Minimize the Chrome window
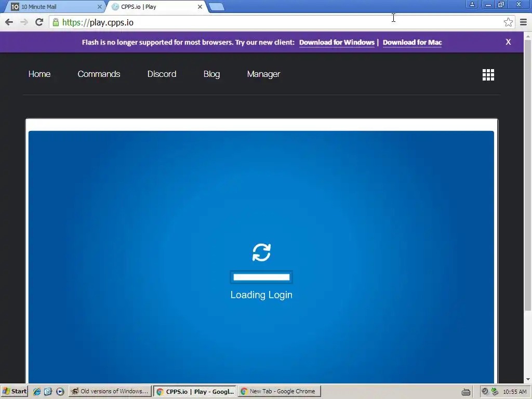 coord(488,5)
